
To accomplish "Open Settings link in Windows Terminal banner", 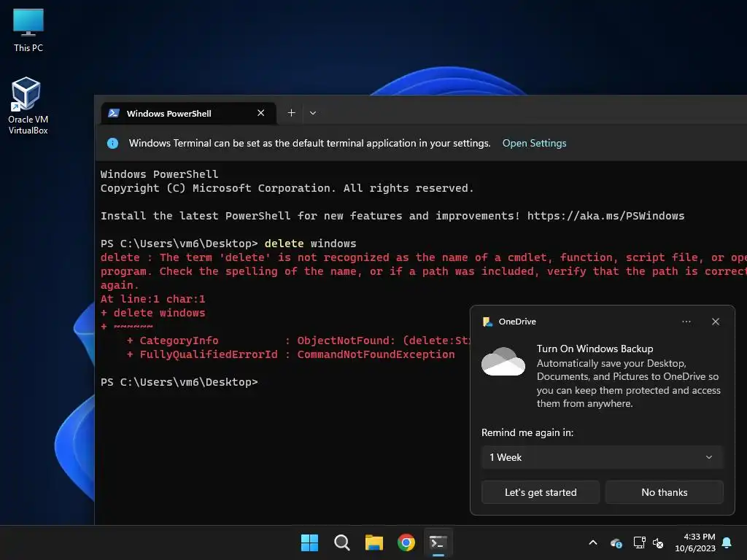I will 534,144.
